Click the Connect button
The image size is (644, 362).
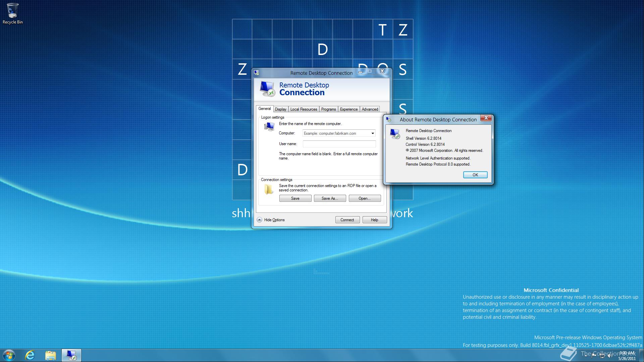point(347,220)
